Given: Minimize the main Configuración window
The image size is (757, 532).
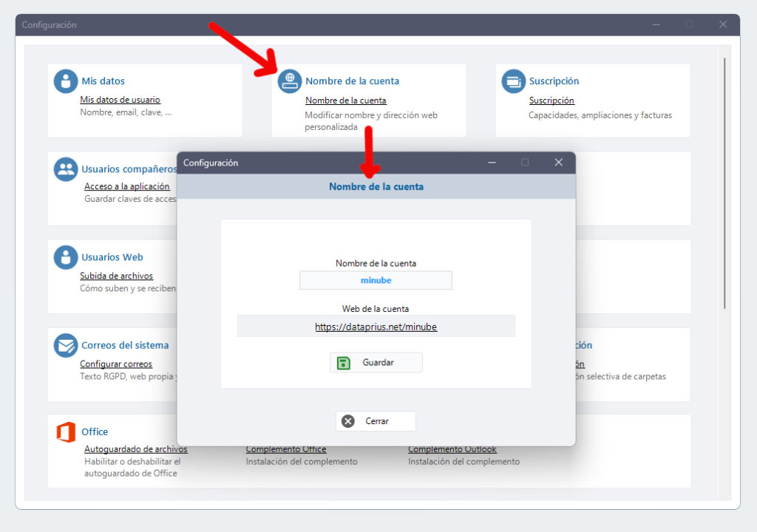Looking at the screenshot, I should point(656,24).
